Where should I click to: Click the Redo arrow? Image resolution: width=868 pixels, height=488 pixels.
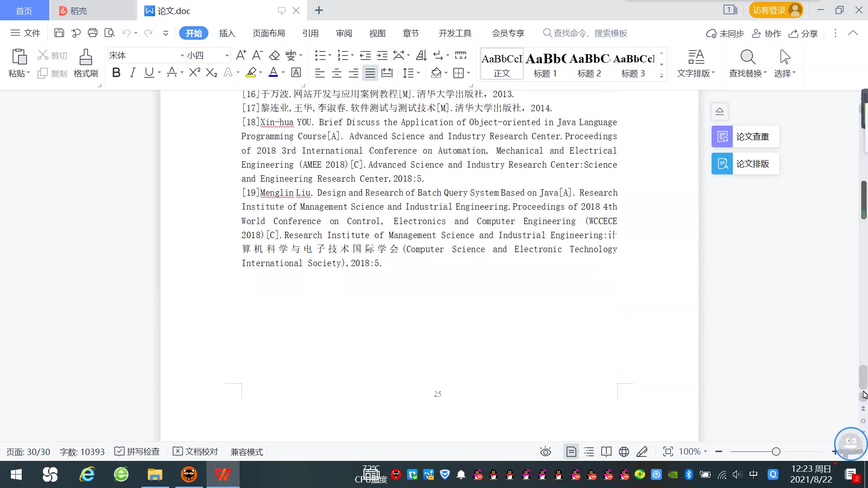[x=148, y=33]
